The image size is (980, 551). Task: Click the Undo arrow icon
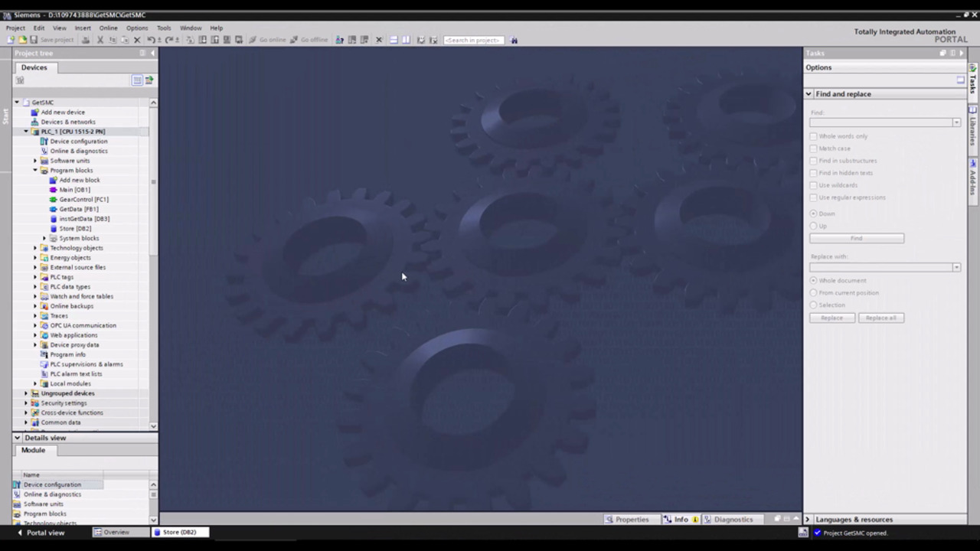[x=151, y=40]
